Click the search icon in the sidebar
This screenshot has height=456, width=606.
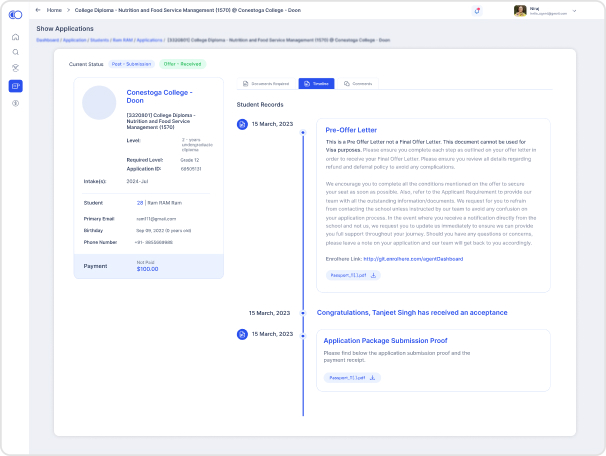tap(15, 51)
